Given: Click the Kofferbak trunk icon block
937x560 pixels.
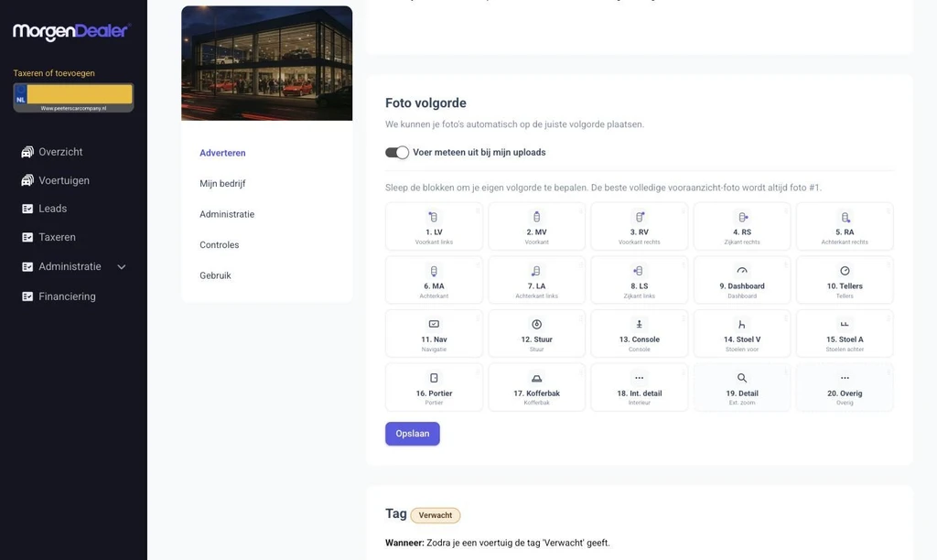Looking at the screenshot, I should point(536,387).
